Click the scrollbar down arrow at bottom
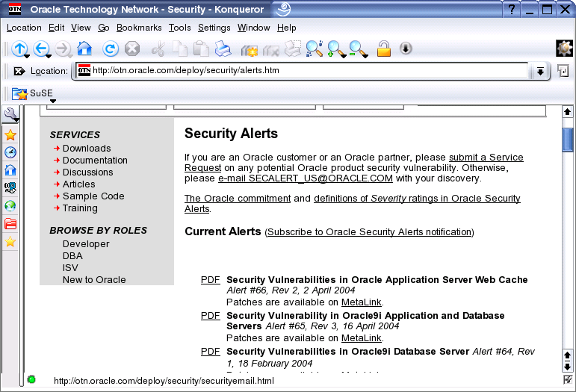 (567, 367)
